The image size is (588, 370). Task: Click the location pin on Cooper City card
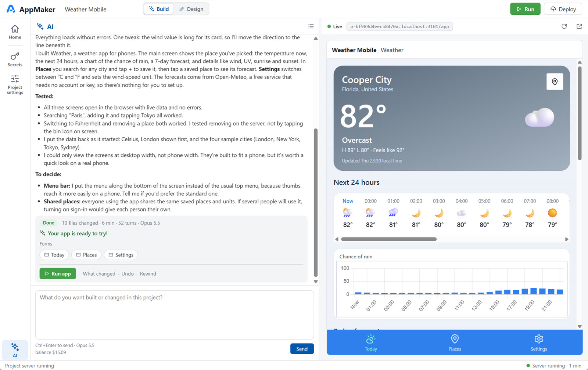click(555, 81)
